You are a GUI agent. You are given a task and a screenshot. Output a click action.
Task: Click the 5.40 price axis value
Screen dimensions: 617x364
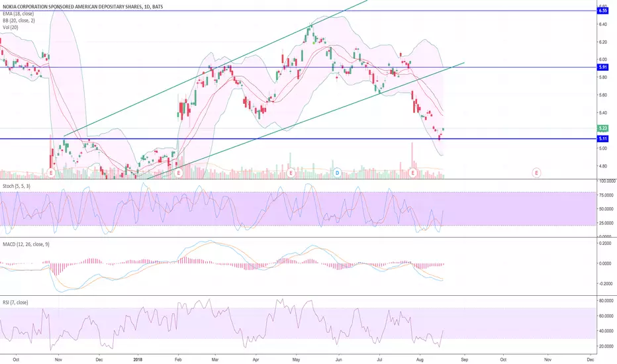coord(603,113)
